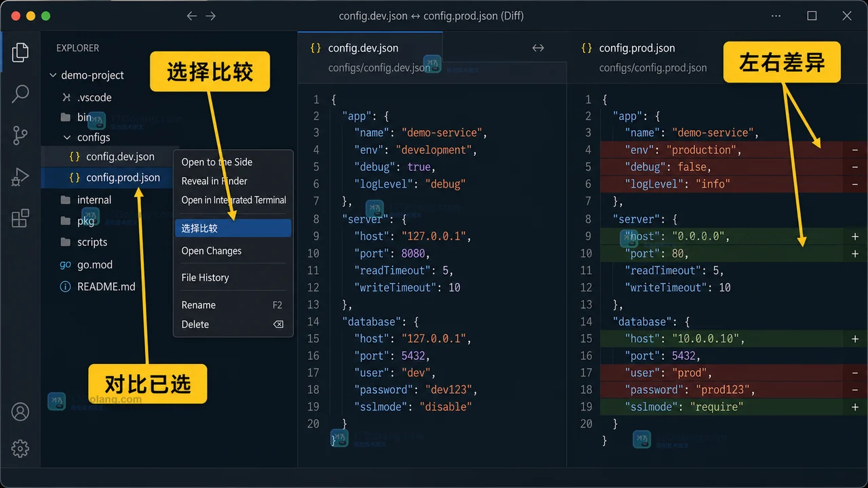This screenshot has height=488, width=868.
Task: Open the Accounts icon in activity bar
Action: [20, 411]
